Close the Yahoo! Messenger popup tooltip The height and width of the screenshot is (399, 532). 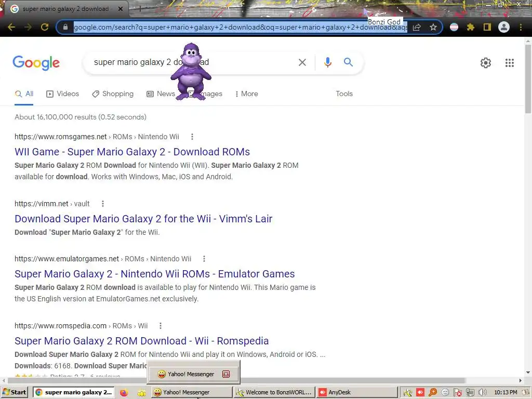point(226,374)
